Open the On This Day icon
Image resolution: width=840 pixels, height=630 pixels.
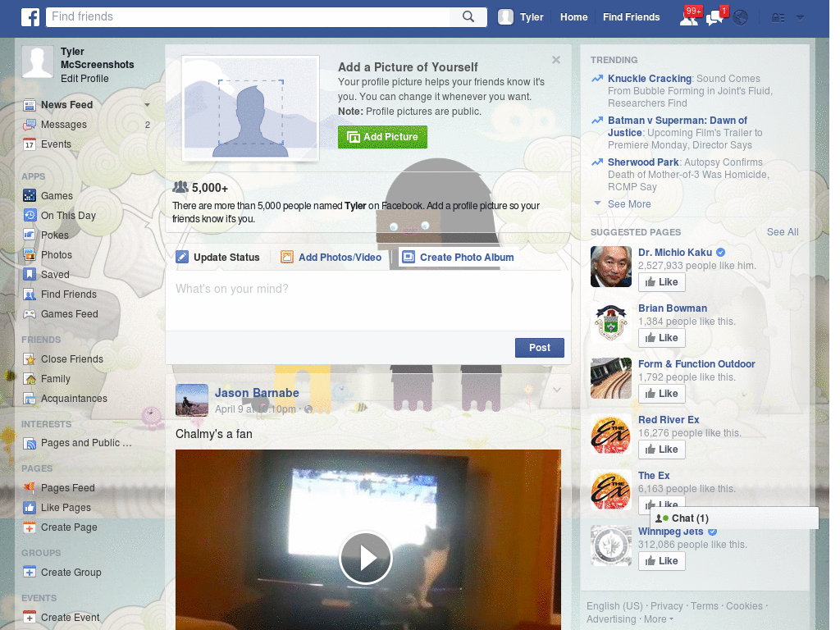coord(30,216)
